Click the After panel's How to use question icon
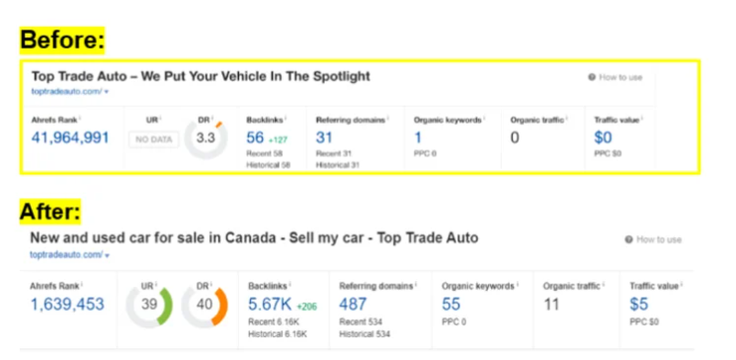Screen dimensions: 736x360 [x=629, y=240]
